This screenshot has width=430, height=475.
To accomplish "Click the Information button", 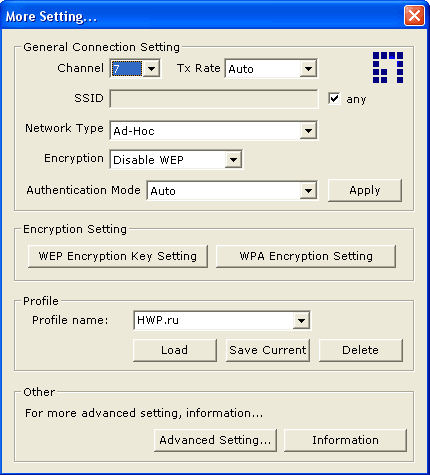I will pyautogui.click(x=345, y=440).
